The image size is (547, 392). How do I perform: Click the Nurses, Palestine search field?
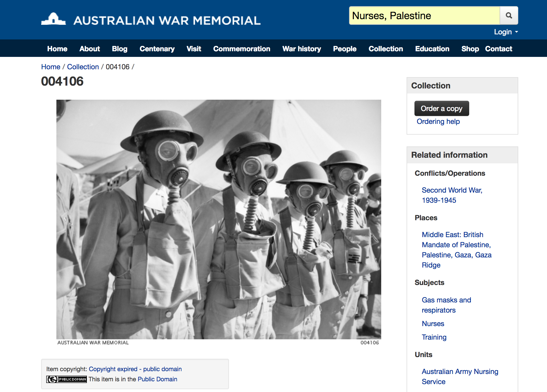pyautogui.click(x=425, y=15)
